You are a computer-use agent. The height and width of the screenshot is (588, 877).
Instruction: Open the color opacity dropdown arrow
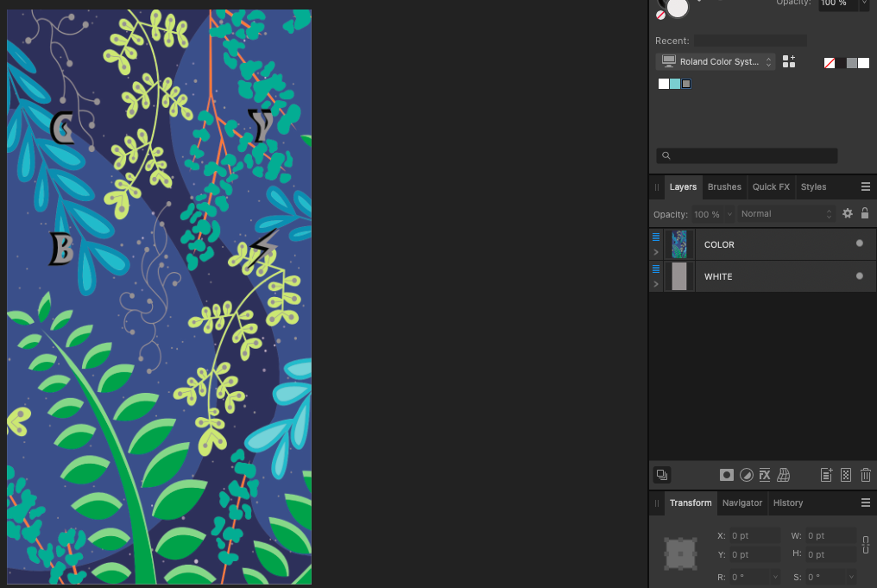[x=864, y=3]
